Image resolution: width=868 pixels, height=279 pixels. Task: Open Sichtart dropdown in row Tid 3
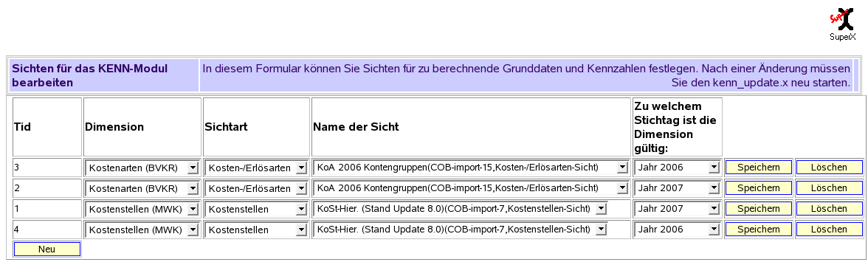point(255,168)
